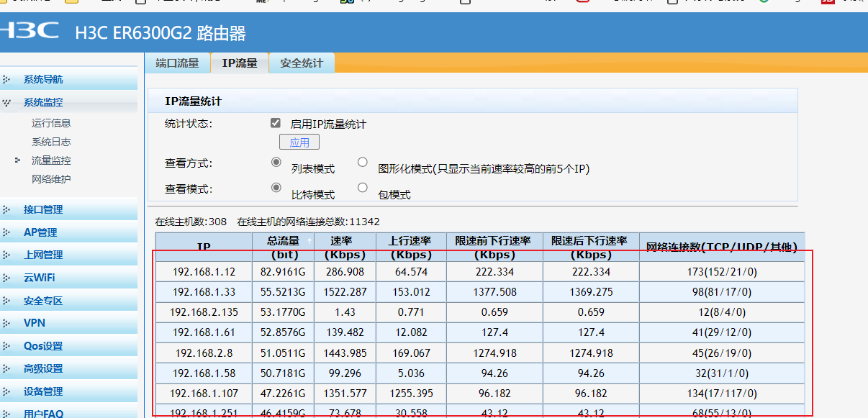The height and width of the screenshot is (418, 868).
Task: Click the 在线主机的网络连接总数:11342 text
Action: click(x=308, y=222)
